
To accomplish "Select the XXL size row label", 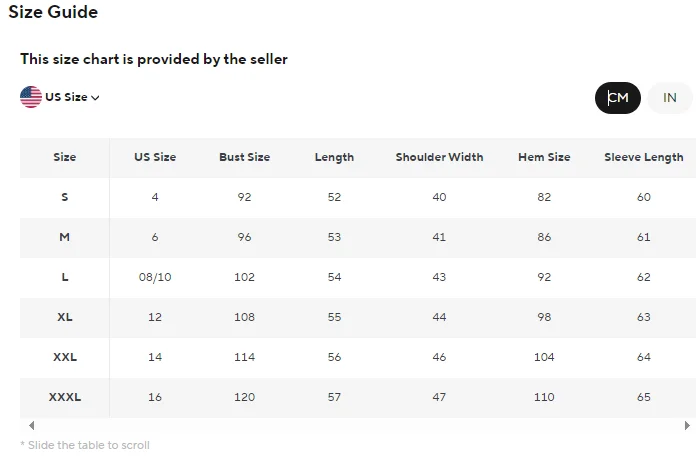I will tap(65, 357).
